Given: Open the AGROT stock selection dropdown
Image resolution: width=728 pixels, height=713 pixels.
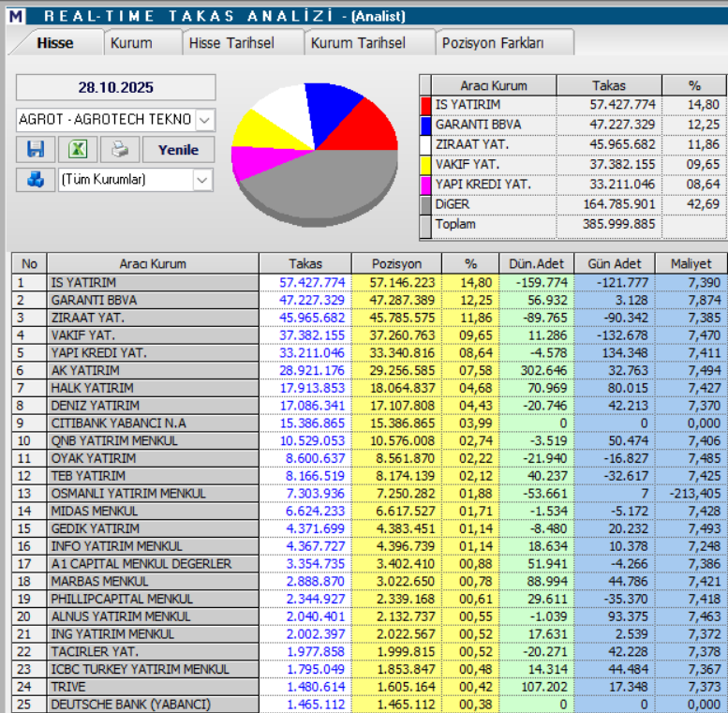Looking at the screenshot, I should point(205,120).
